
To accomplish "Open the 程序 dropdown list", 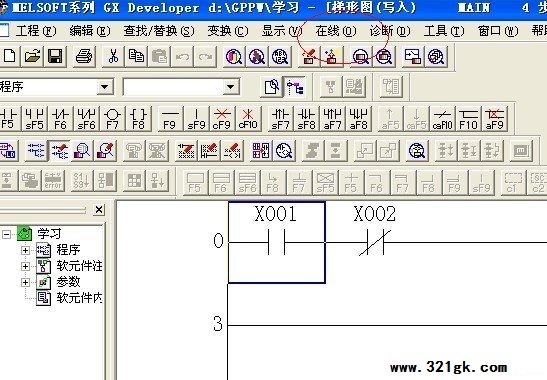I will point(104,87).
